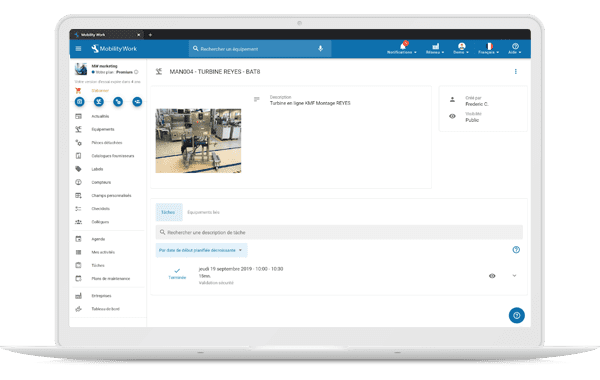Viewport: 600px width, 380px height.
Task: Open the Demo user account menu
Action: (461, 49)
